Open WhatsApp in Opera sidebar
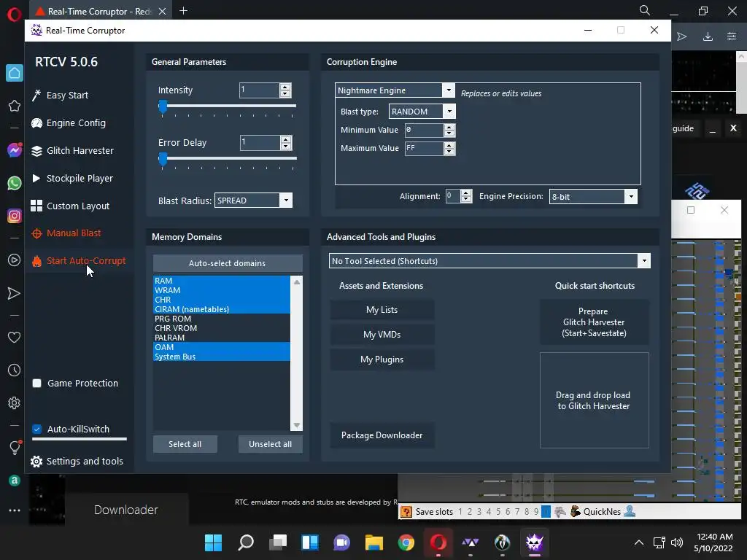The height and width of the screenshot is (560, 747). pos(15,183)
